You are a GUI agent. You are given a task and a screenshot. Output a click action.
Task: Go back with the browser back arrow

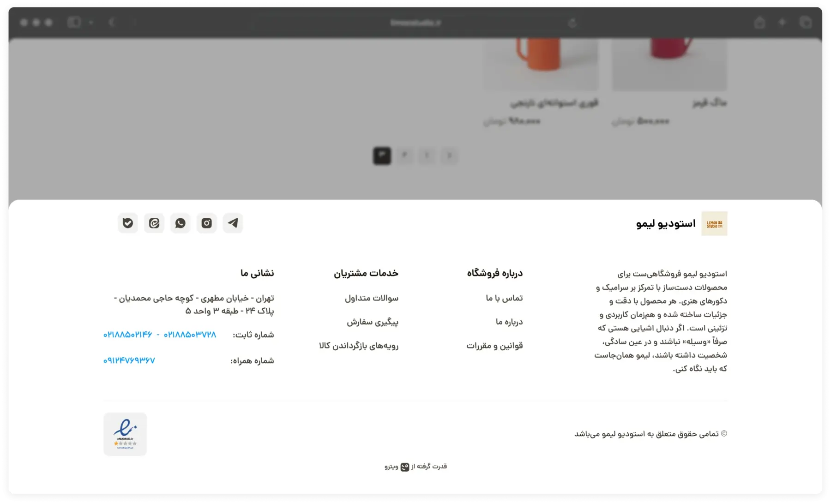point(112,22)
